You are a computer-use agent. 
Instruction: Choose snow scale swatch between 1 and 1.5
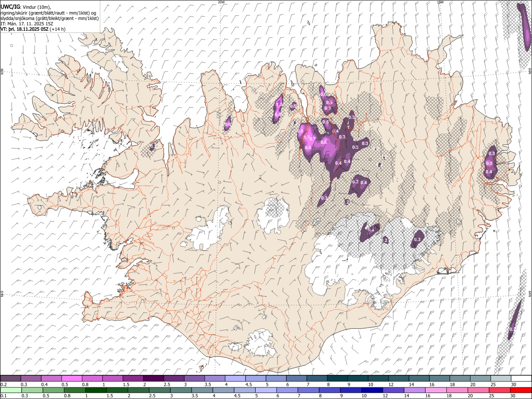click(x=113, y=378)
